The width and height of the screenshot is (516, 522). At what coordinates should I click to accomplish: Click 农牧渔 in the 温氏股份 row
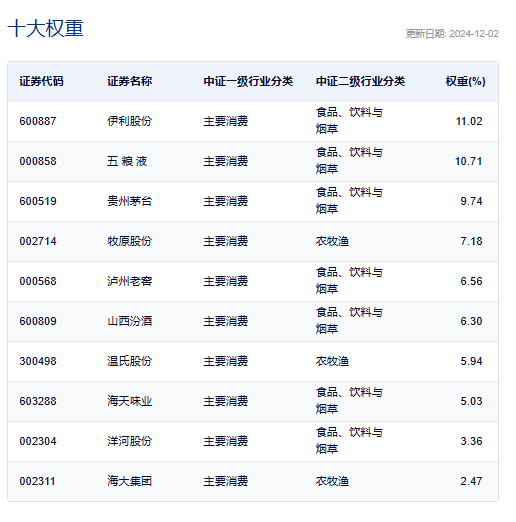332,361
